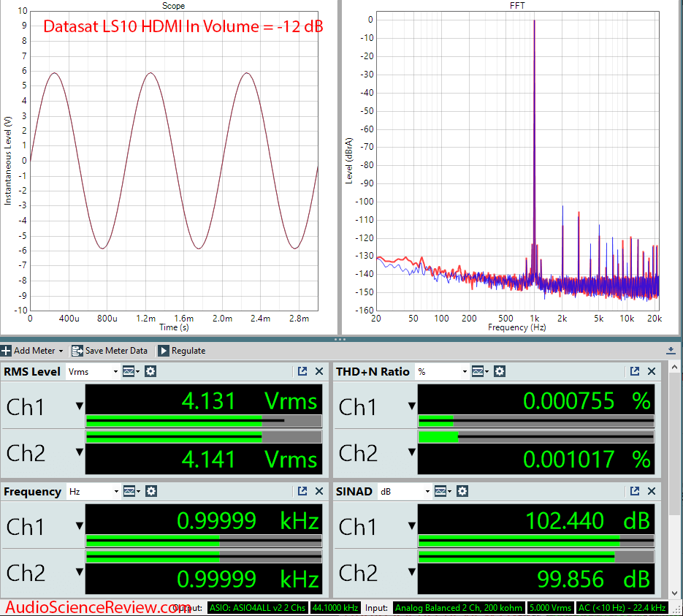
Task: Click the meter panel scrollbar up arrow
Action: pos(675,368)
